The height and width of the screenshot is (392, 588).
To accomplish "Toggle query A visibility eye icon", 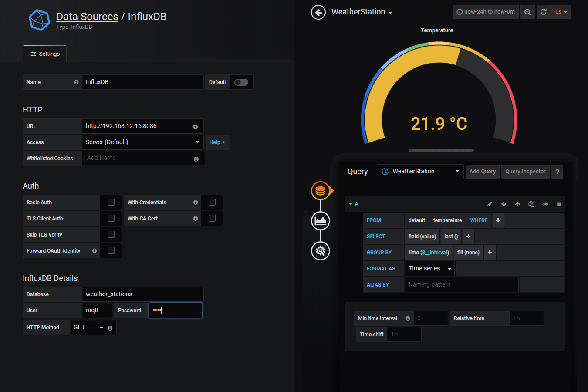I will 545,204.
